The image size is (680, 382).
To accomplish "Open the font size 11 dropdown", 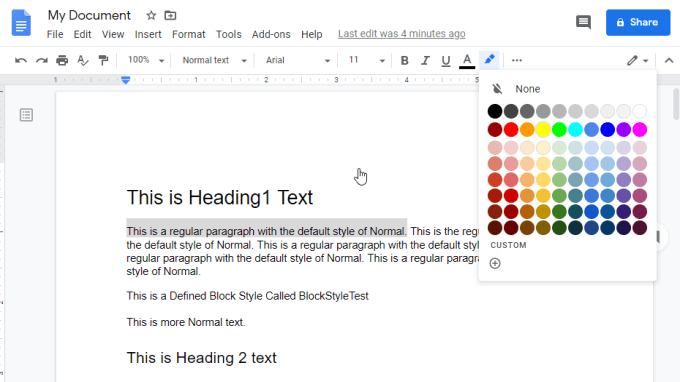I will [x=367, y=60].
